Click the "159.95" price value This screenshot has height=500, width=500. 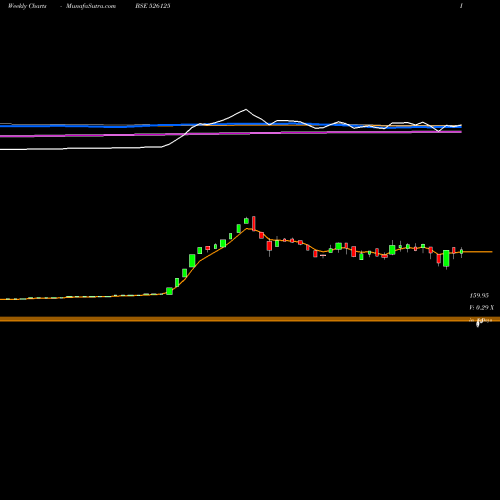point(479,296)
